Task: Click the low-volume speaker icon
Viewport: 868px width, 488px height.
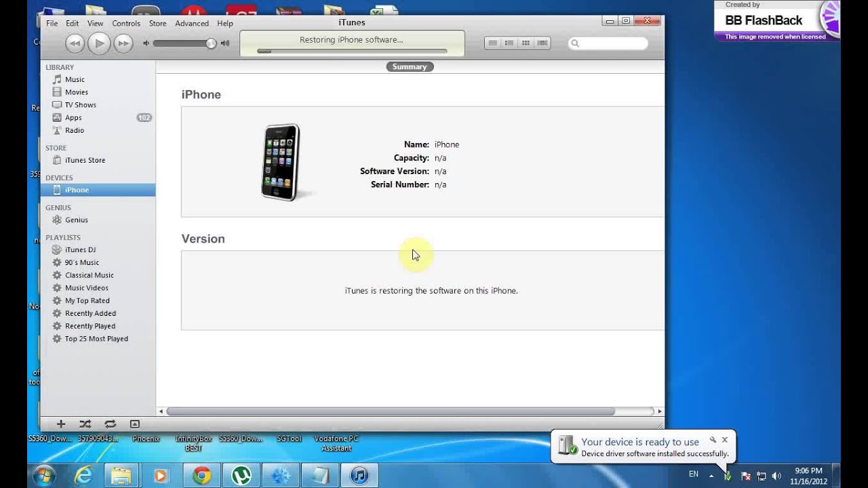Action: 146,43
